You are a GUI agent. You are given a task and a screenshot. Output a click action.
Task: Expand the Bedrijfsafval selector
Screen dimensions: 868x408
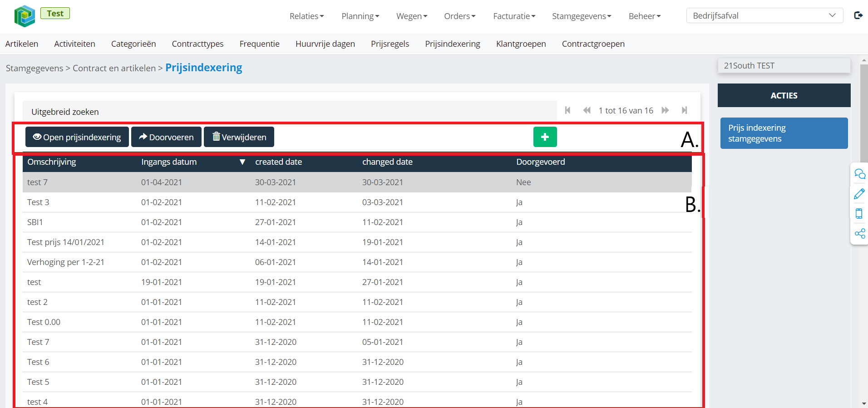coord(764,15)
